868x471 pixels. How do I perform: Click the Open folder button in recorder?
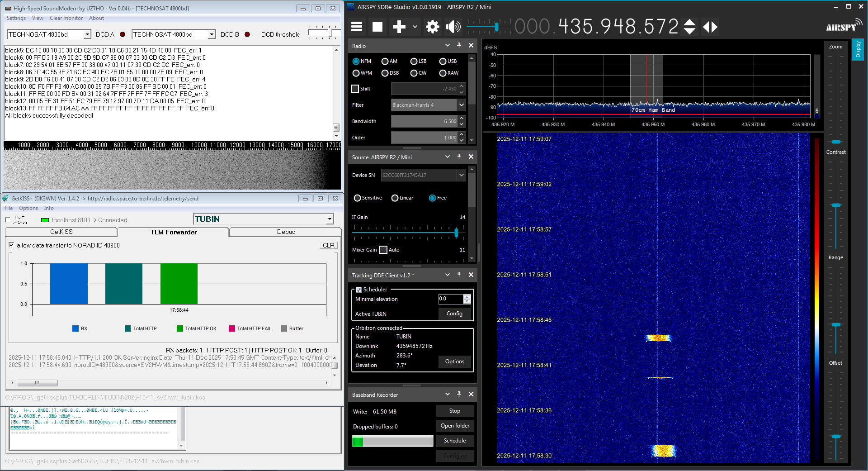pyautogui.click(x=455, y=426)
